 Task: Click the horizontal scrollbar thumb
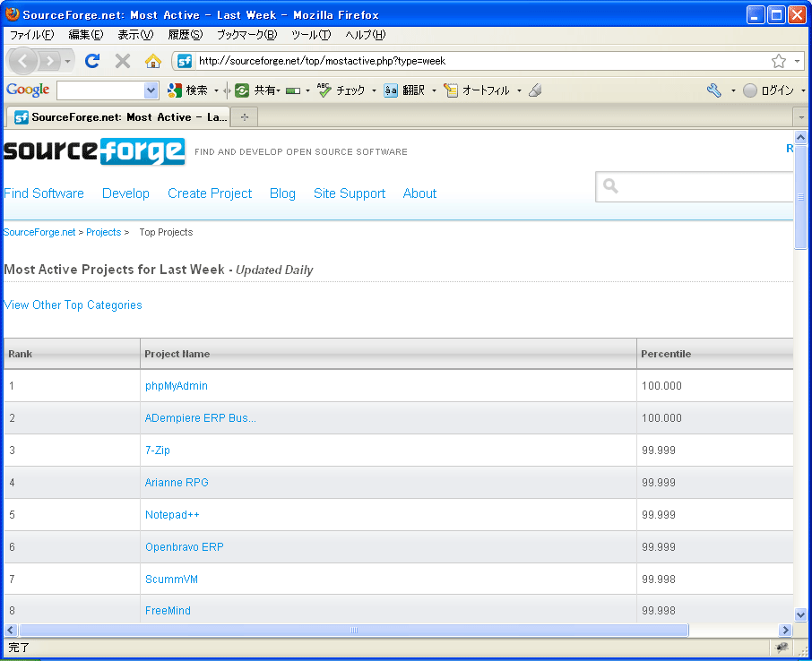pyautogui.click(x=354, y=630)
